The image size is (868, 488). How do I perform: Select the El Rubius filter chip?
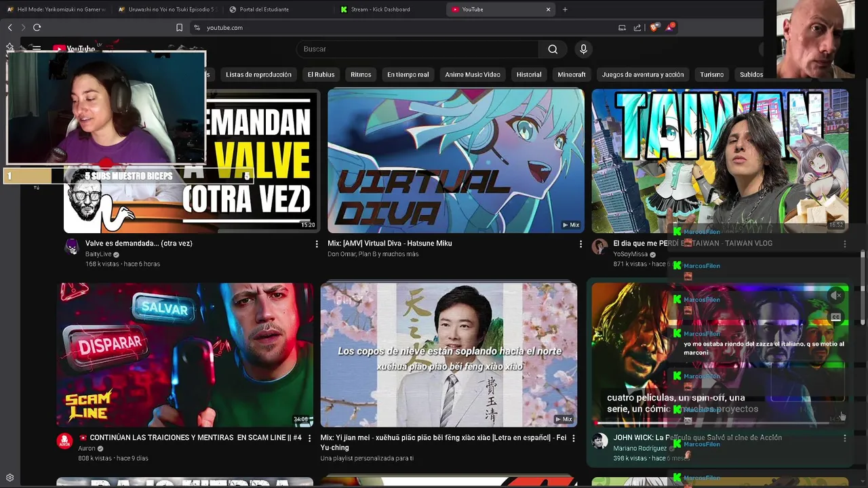tap(321, 75)
